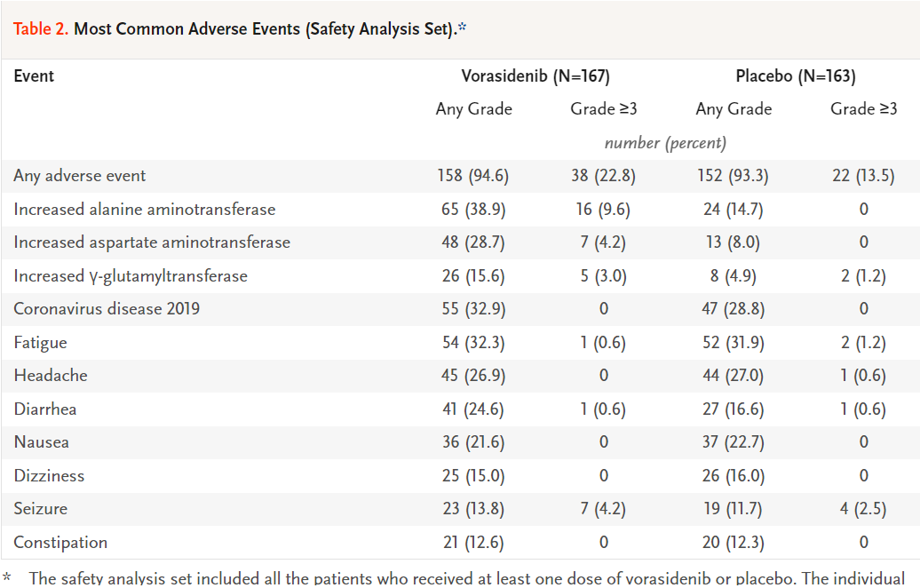The width and height of the screenshot is (920, 588).
Task: Click the '4 (2.5)' cell
Action: [x=863, y=509]
